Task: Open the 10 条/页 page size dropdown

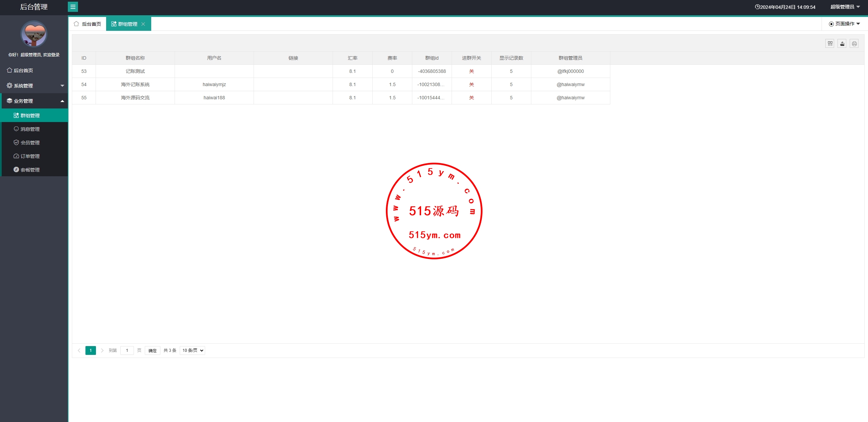Action: 192,350
